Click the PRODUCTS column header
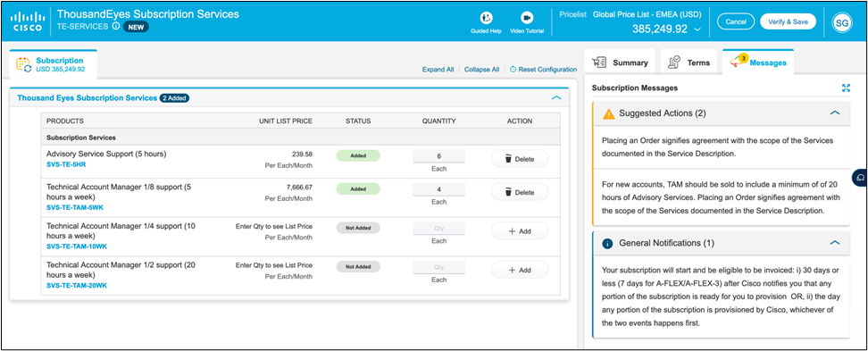The image size is (868, 351). coord(65,121)
